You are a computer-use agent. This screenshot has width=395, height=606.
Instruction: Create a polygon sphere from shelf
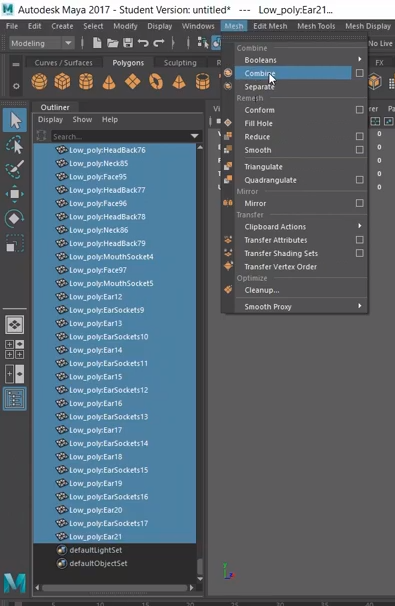39,82
